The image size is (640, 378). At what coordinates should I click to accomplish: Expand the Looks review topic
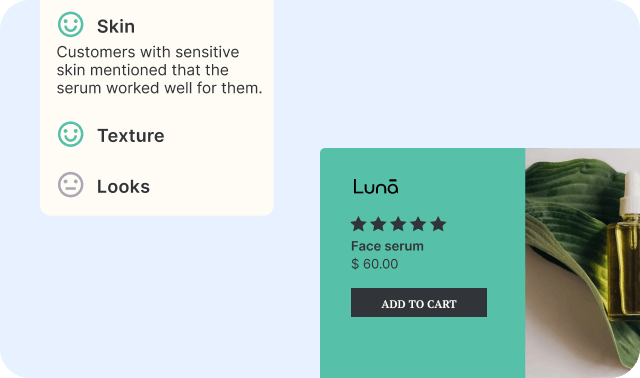(123, 187)
